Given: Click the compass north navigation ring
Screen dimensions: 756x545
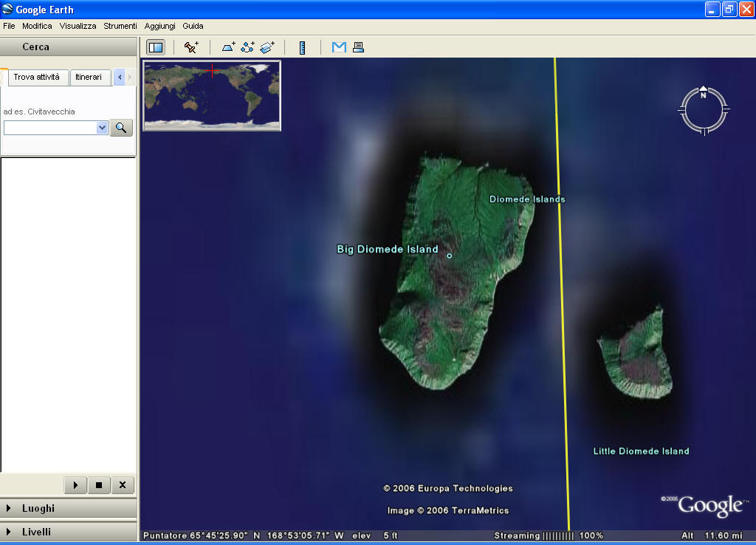Looking at the screenshot, I should [x=704, y=94].
